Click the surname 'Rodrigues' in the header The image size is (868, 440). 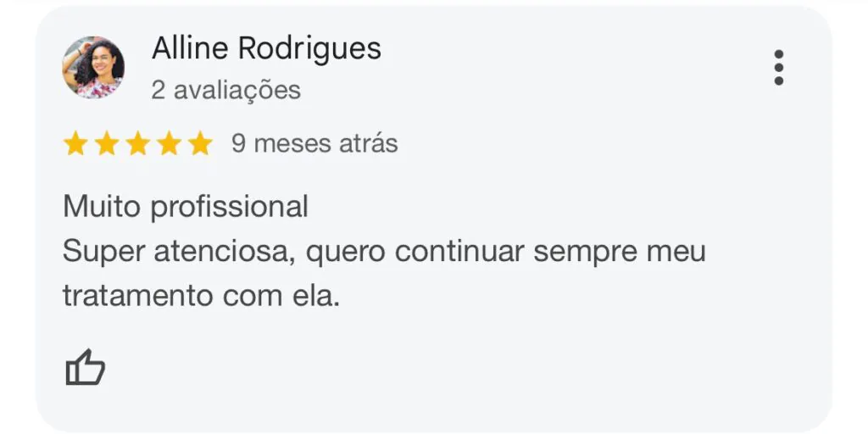pyautogui.click(x=309, y=49)
